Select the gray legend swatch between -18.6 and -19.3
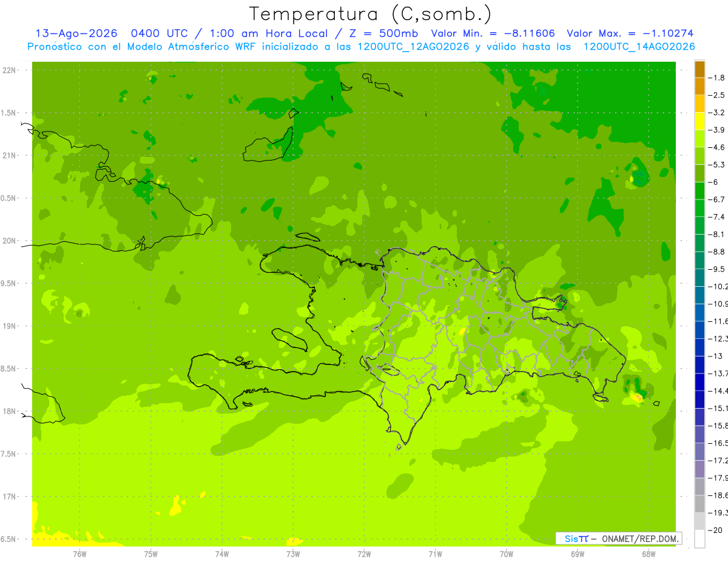 point(699,504)
